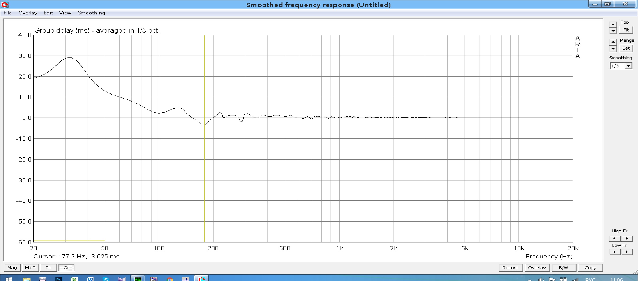Click the Top up arrow stepper
The image size is (644, 281).
(x=613, y=24)
